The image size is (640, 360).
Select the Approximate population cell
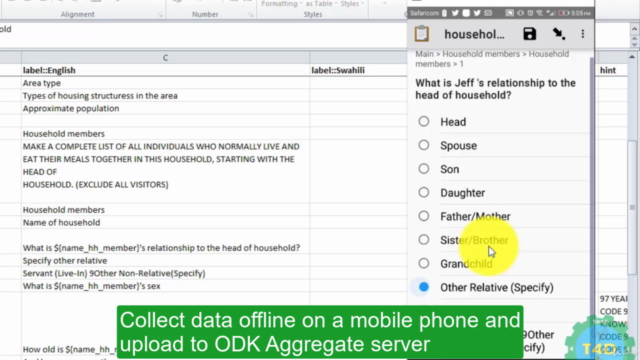165,108
